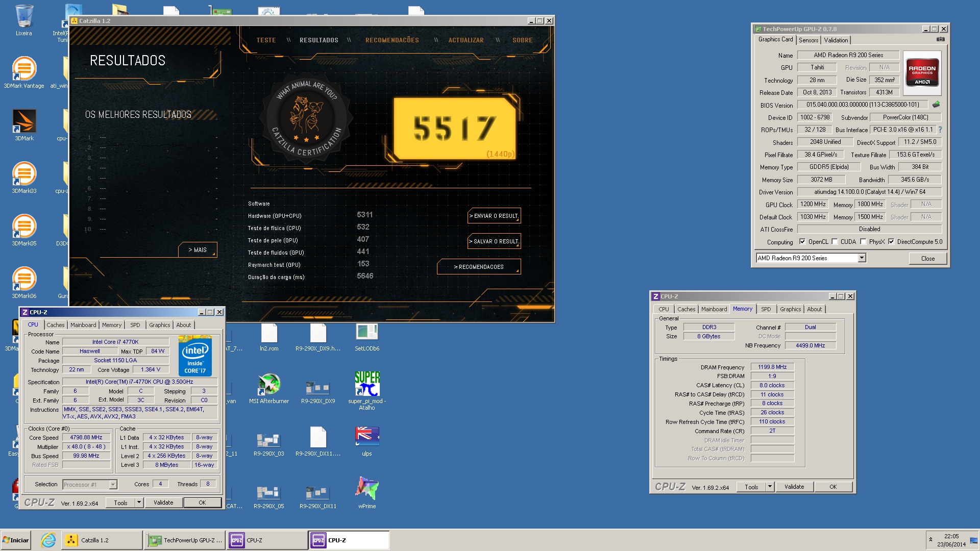
Task: Show hidden system tray icons
Action: click(930, 540)
